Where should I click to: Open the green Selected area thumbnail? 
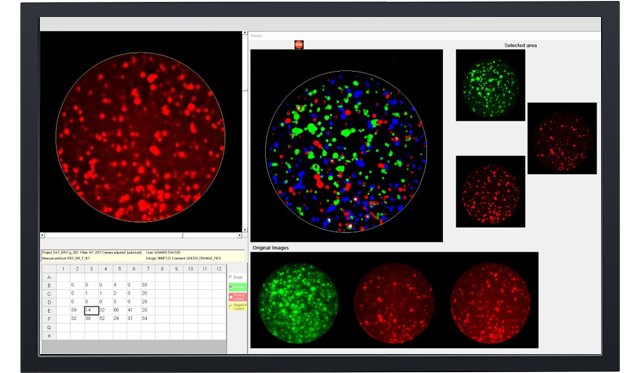491,85
